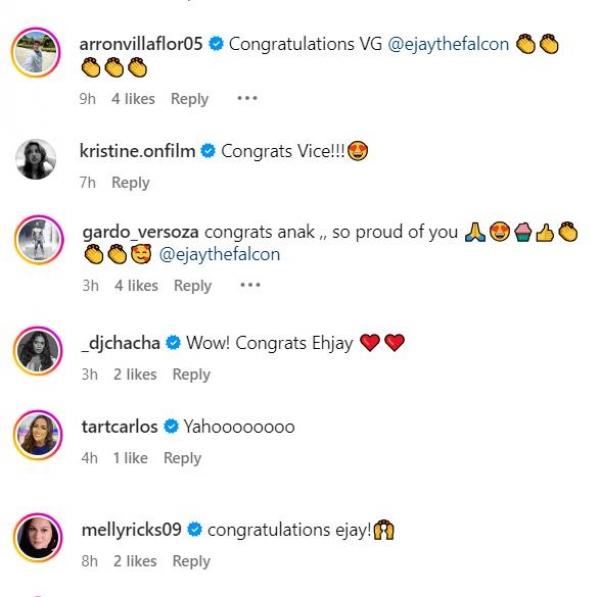Reply to tartcarlos's Yahoooooooo comment
600x597 pixels.
[182, 458]
